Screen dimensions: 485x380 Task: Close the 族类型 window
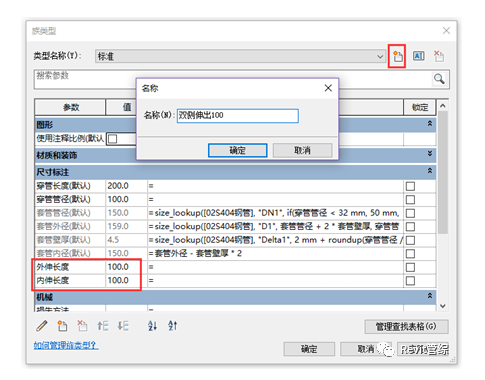click(x=446, y=31)
